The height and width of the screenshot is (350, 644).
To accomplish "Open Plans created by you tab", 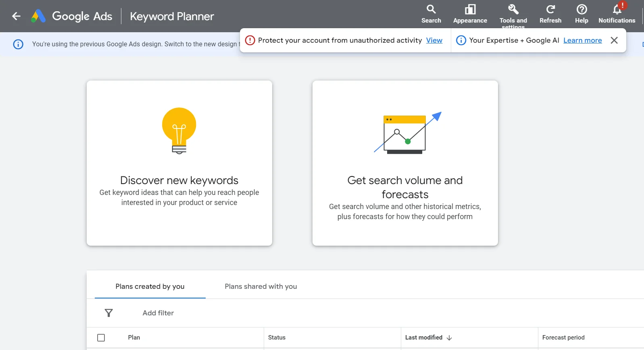I will [x=150, y=286].
